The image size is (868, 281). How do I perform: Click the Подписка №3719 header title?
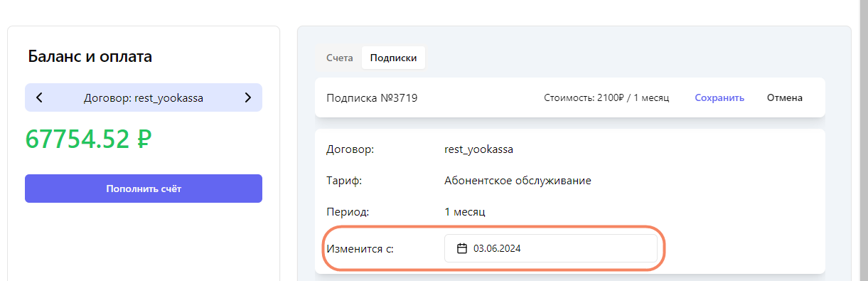pos(372,98)
